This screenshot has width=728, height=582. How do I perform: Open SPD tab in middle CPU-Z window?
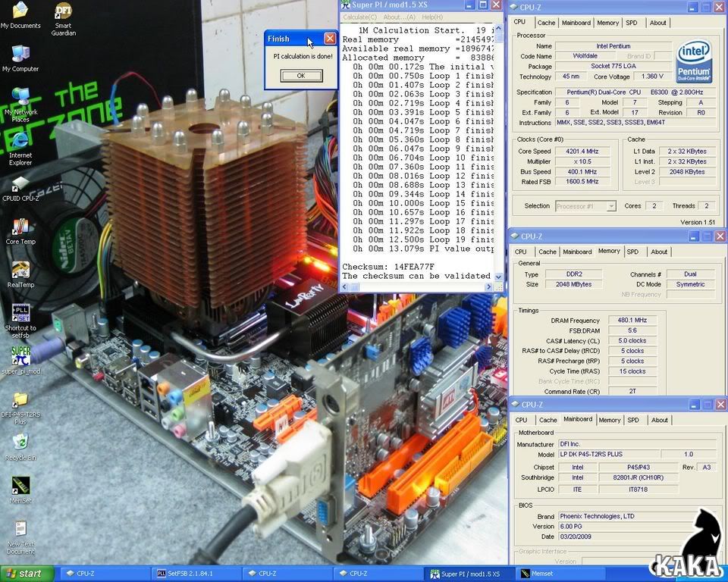(632, 252)
